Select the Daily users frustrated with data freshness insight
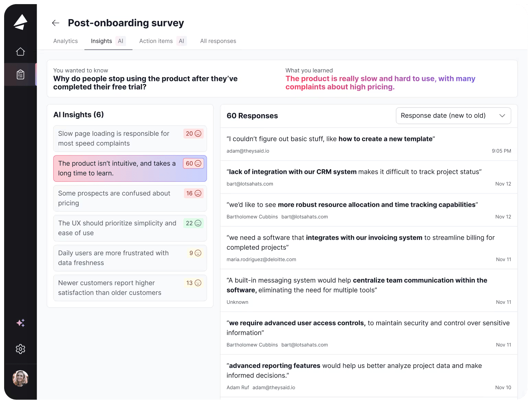The height and width of the screenshot is (404, 532). (x=130, y=258)
